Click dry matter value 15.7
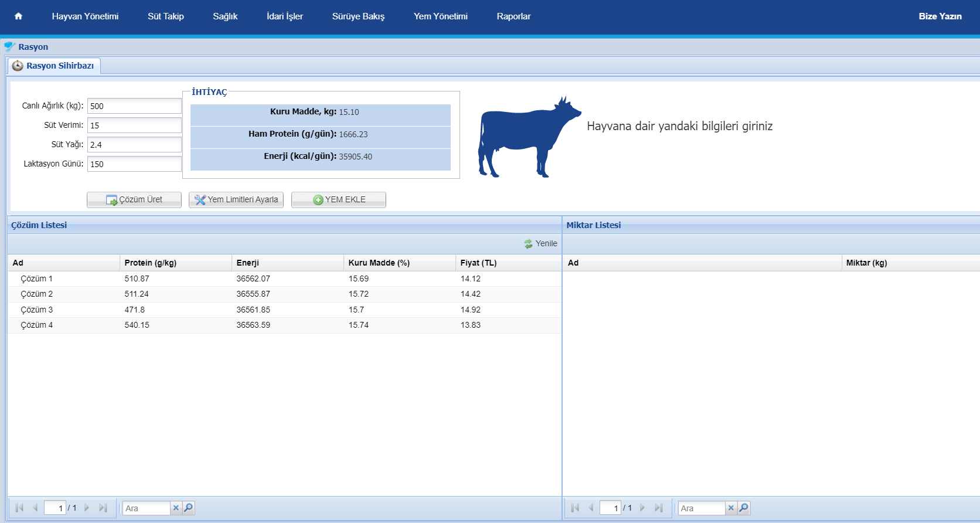980x523 pixels. [x=356, y=310]
